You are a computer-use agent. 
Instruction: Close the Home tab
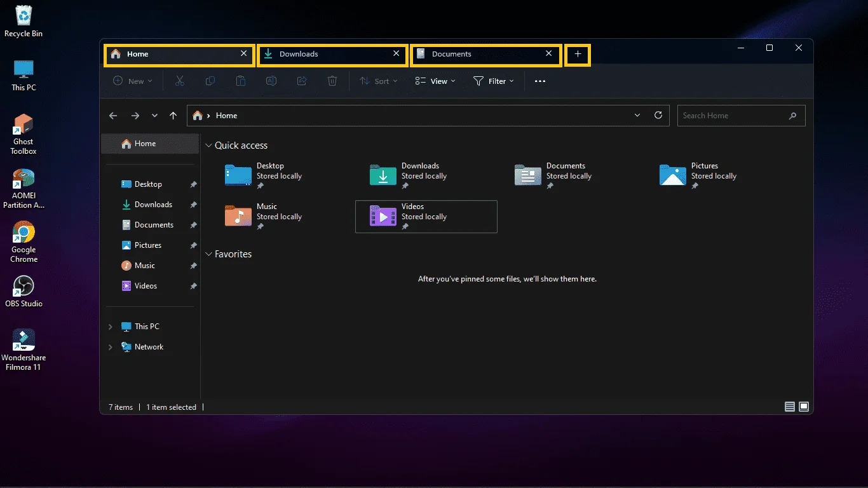(x=243, y=54)
